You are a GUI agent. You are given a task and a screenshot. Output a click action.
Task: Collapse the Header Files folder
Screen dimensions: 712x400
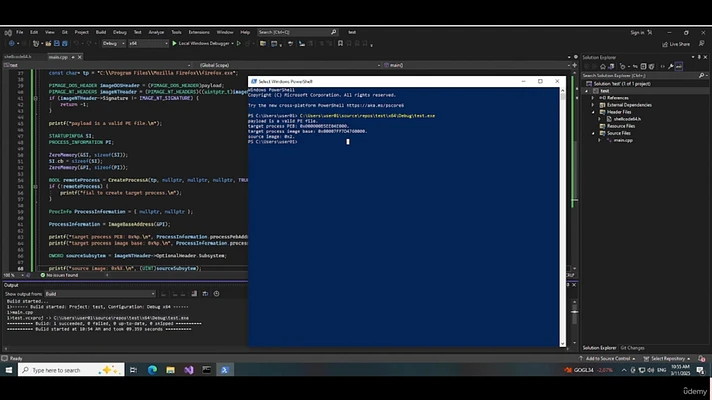click(594, 111)
